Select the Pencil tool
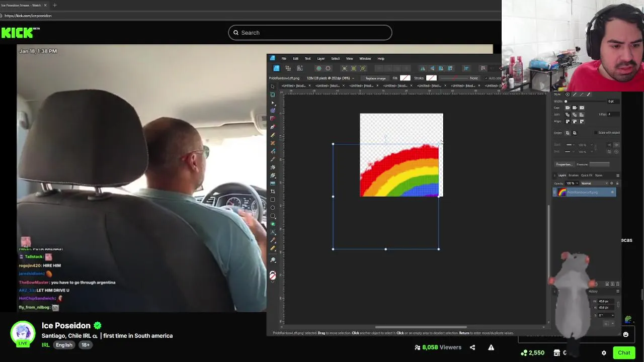This screenshot has width=644, height=362. click(273, 135)
